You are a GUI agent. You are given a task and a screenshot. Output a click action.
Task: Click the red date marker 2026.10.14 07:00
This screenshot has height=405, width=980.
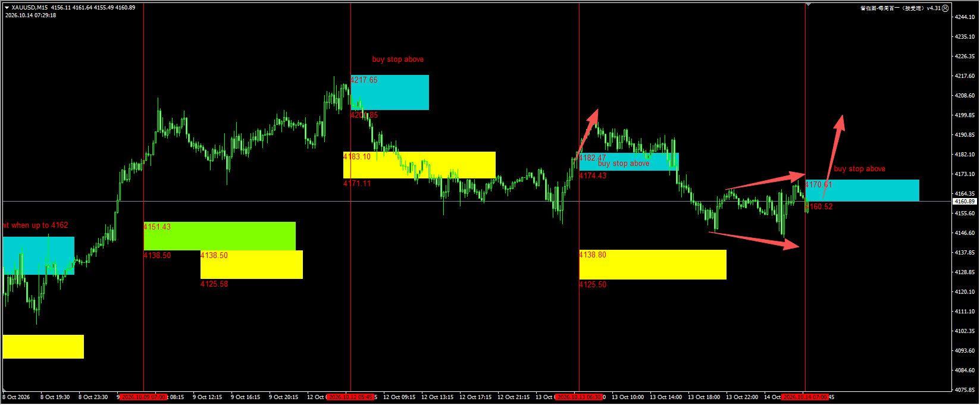805,397
